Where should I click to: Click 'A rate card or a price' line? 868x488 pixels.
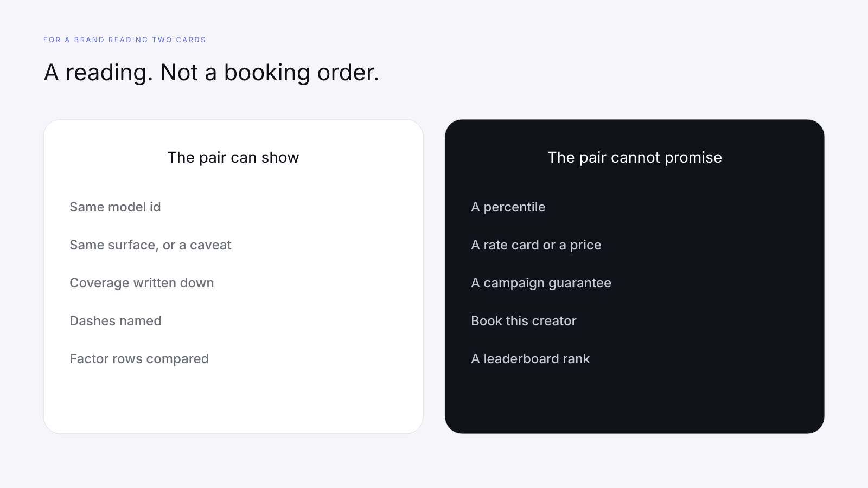pyautogui.click(x=536, y=245)
